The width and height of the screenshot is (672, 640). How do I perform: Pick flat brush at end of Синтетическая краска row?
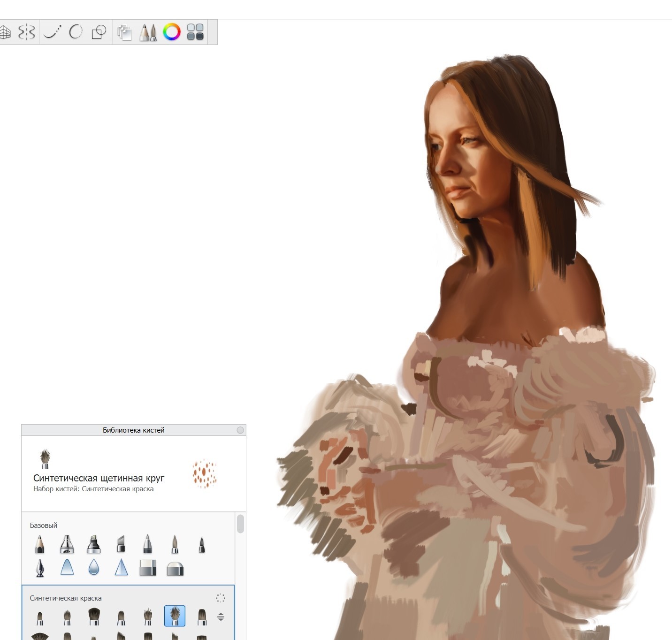pyautogui.click(x=202, y=617)
